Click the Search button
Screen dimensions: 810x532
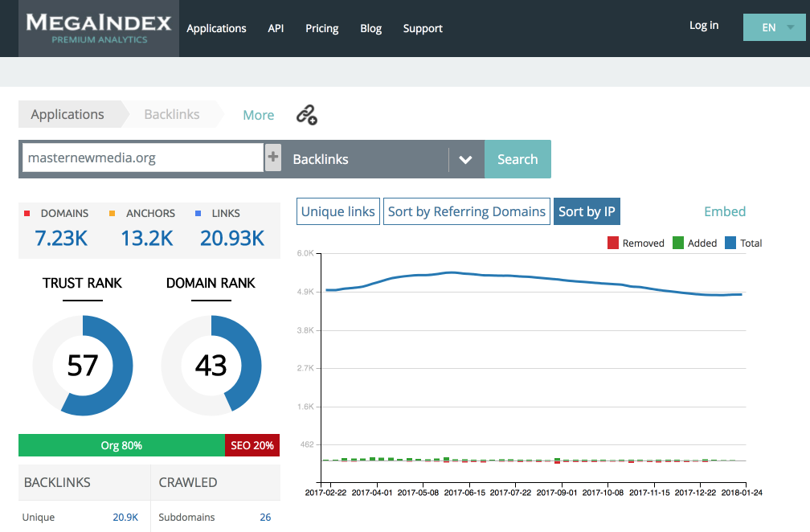pos(517,159)
